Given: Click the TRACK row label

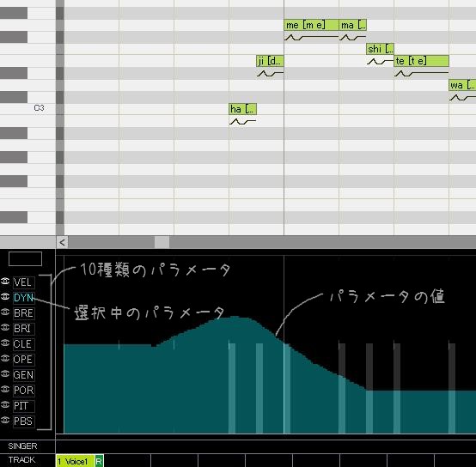Looking at the screenshot, I should coord(21,460).
